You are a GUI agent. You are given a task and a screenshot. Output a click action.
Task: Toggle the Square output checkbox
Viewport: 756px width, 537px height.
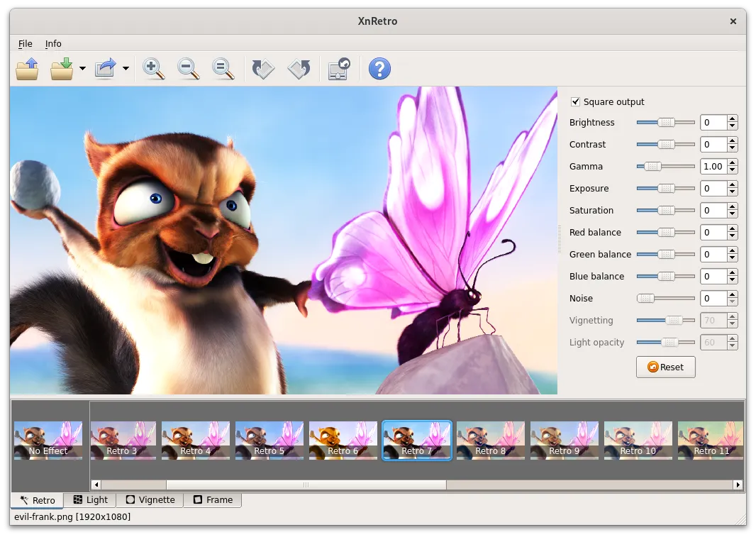575,101
